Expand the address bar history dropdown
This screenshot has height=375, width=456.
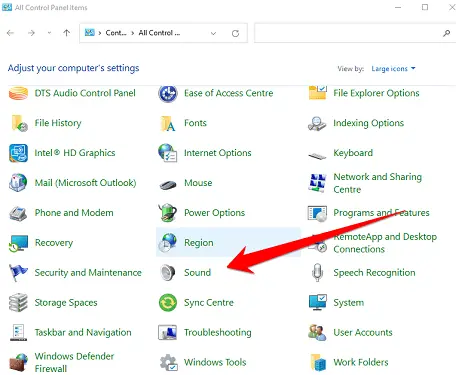(x=213, y=33)
